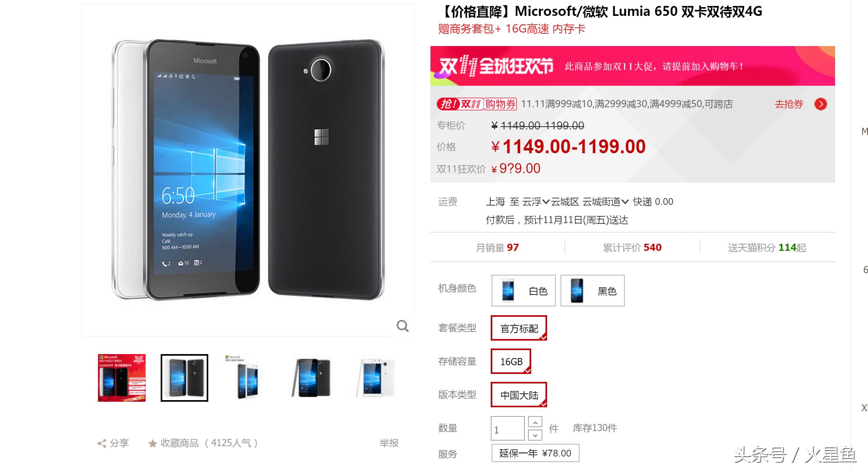Viewport: 868px width, 470px height.
Task: Click the magnifier zoom icon on product image
Action: click(x=402, y=326)
